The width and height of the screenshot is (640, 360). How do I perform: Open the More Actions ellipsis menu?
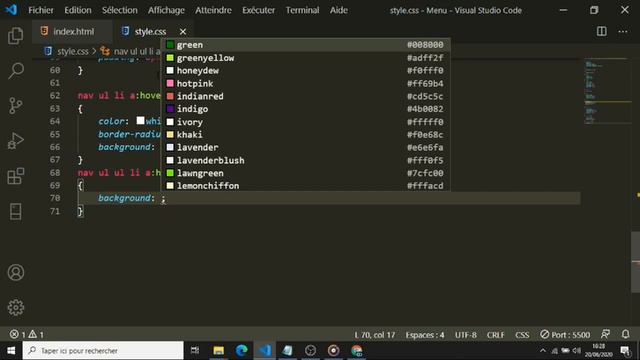[x=623, y=31]
